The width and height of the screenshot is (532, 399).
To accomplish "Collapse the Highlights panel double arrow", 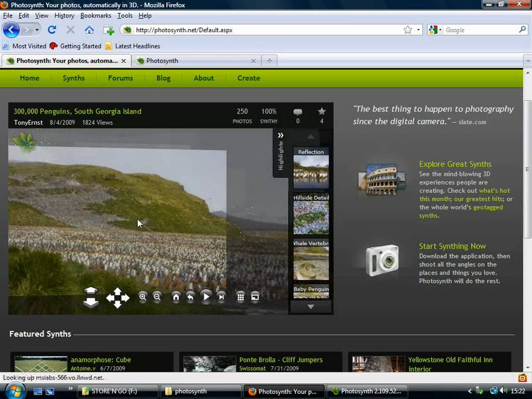I will tap(280, 135).
